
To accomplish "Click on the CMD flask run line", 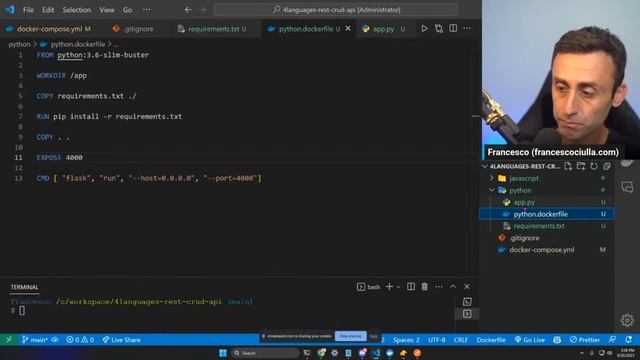I will pos(149,178).
